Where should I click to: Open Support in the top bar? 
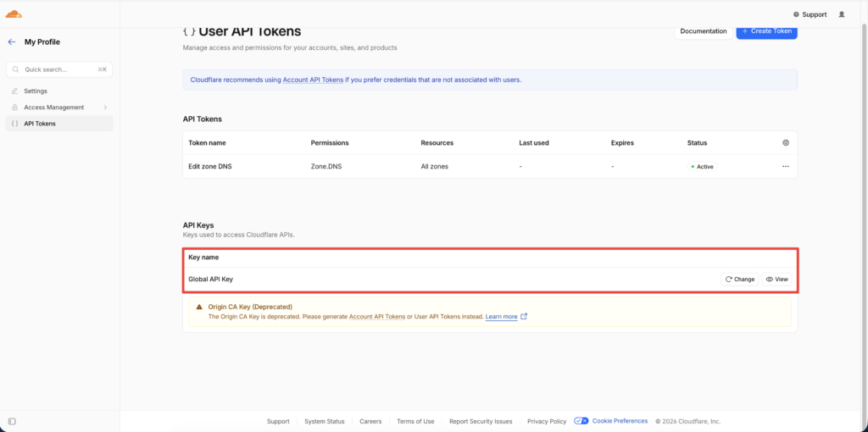(810, 14)
